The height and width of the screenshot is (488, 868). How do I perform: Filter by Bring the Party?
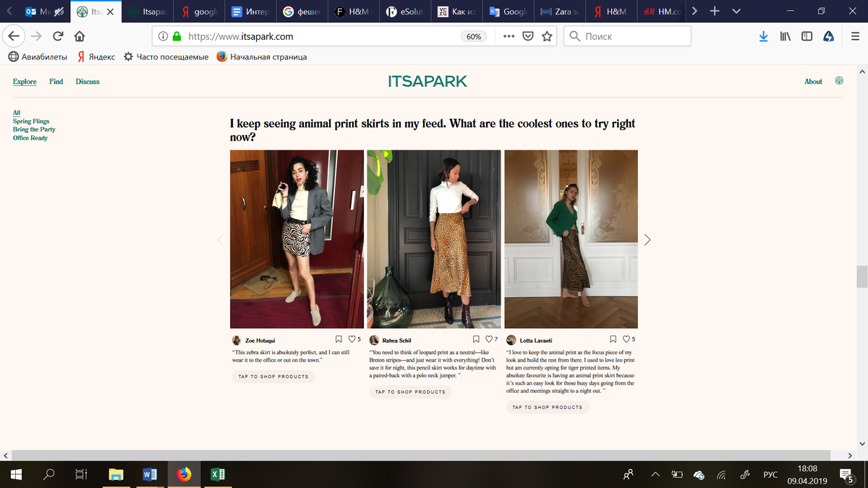[x=34, y=129]
